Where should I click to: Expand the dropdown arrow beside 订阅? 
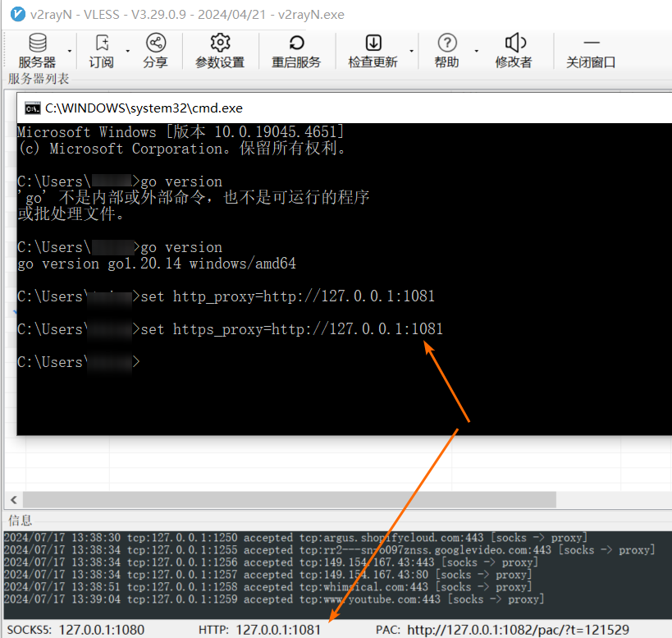pos(126,52)
